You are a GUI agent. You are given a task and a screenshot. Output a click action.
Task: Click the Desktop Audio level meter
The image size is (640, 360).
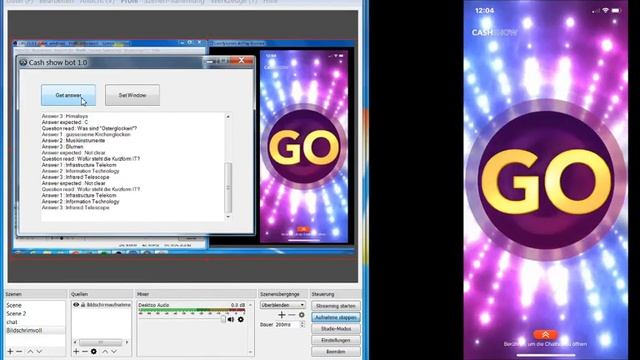191,311
